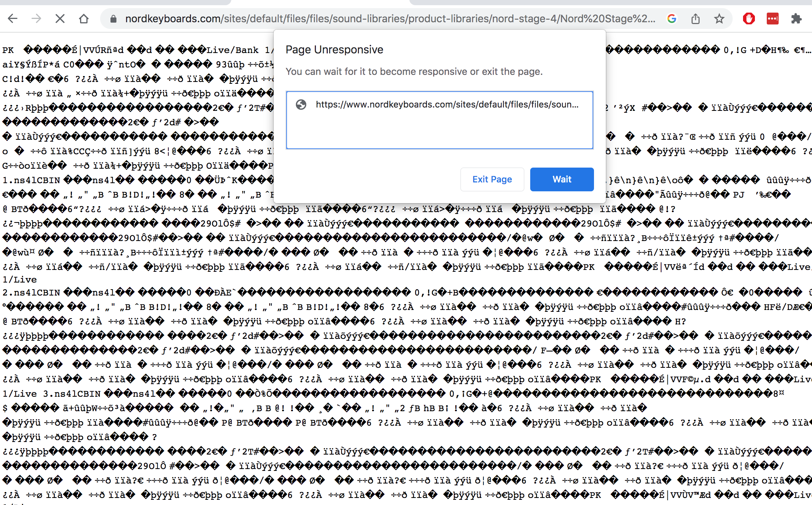Screen dimensions: 812x505
Task: Click the '1/Live 3.ns4lCBIN' text
Action: click(x=52, y=394)
